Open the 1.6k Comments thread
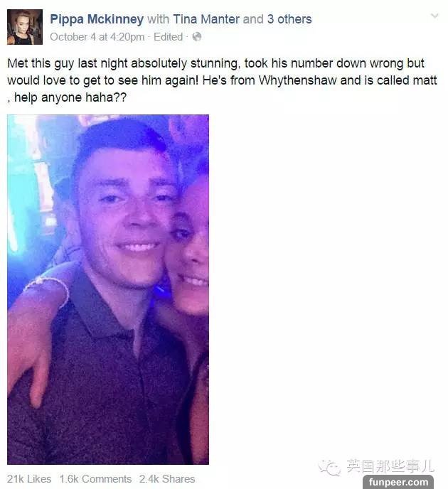 coord(95,479)
